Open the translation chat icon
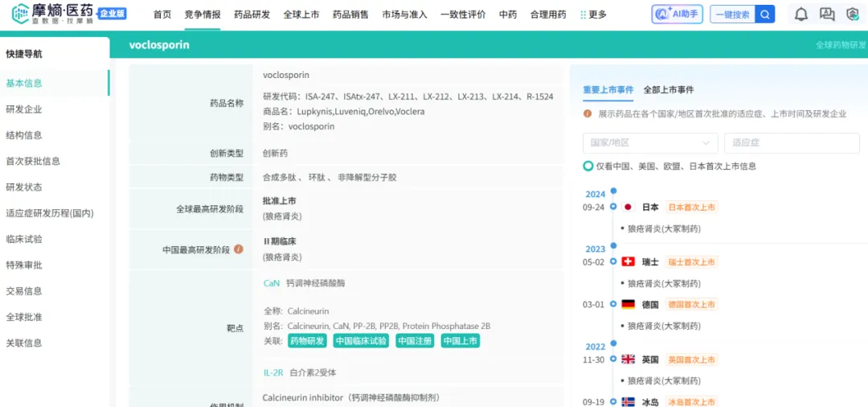The height and width of the screenshot is (407, 868). click(827, 14)
